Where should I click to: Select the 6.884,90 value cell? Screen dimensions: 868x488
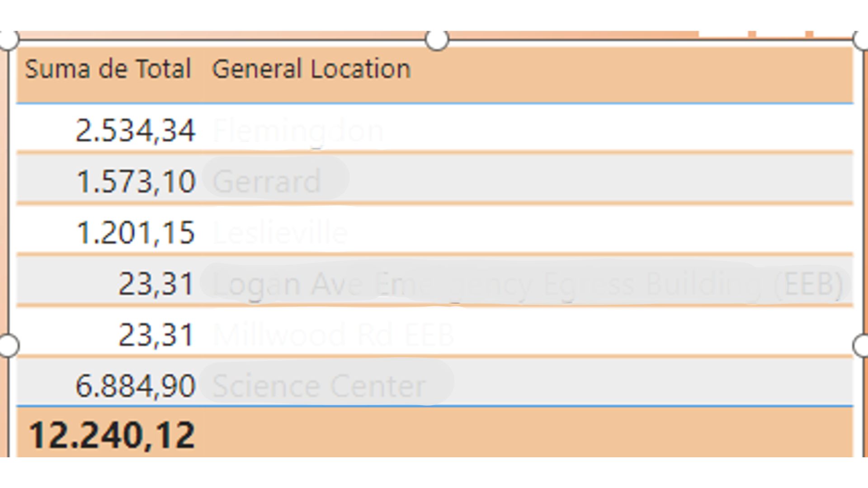(x=135, y=386)
